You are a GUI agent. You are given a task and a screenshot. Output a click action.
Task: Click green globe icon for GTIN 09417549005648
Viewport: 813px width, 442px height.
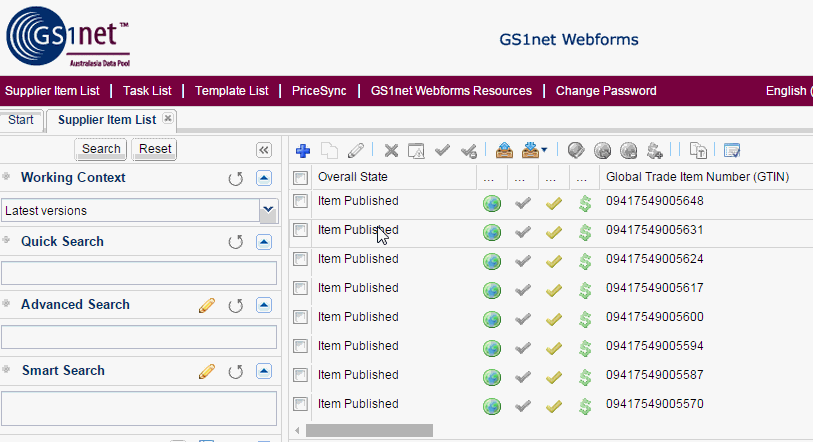point(492,203)
